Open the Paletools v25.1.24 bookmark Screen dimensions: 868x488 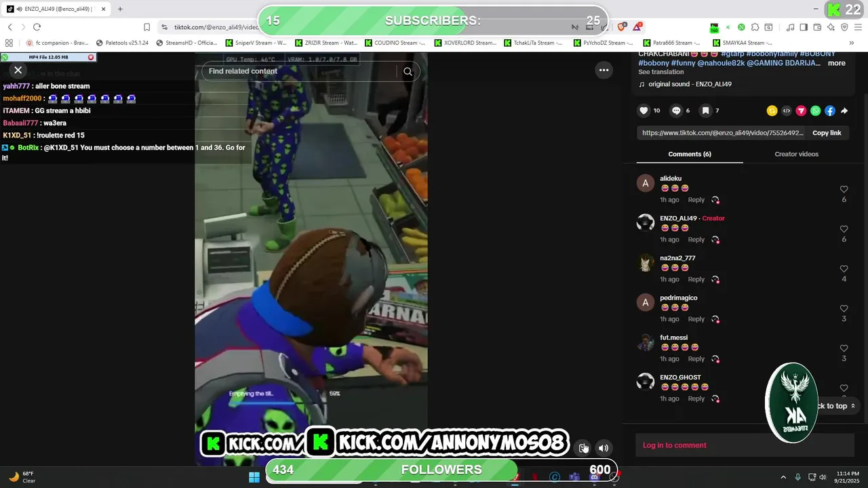tap(122, 43)
